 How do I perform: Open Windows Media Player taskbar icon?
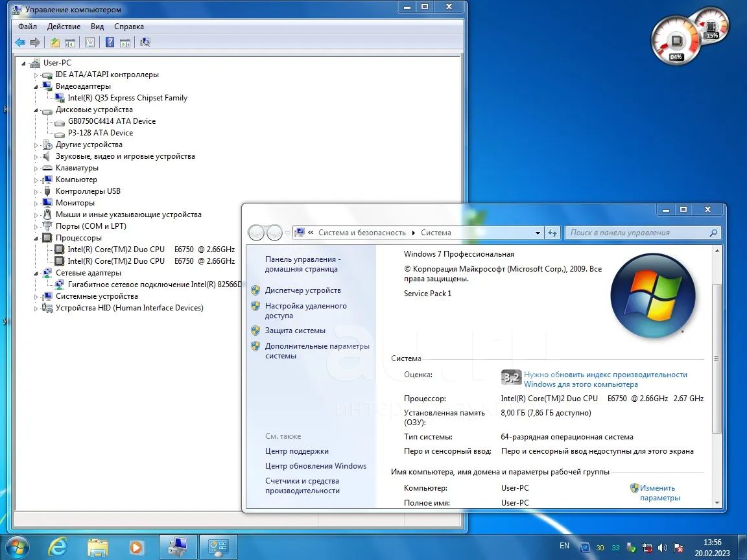pos(137,547)
